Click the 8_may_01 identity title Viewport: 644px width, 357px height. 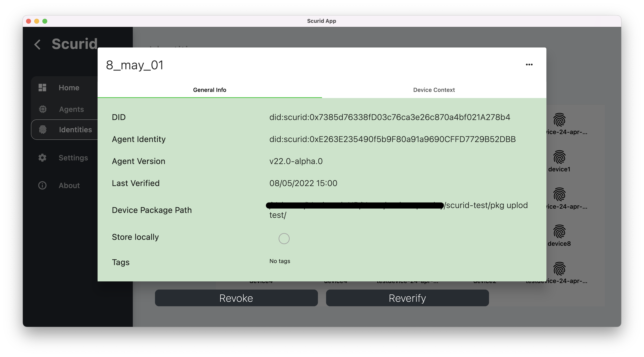point(134,65)
